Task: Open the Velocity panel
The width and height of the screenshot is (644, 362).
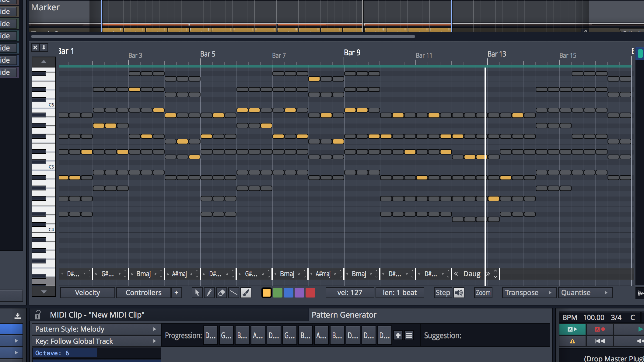Action: pyautogui.click(x=87, y=293)
